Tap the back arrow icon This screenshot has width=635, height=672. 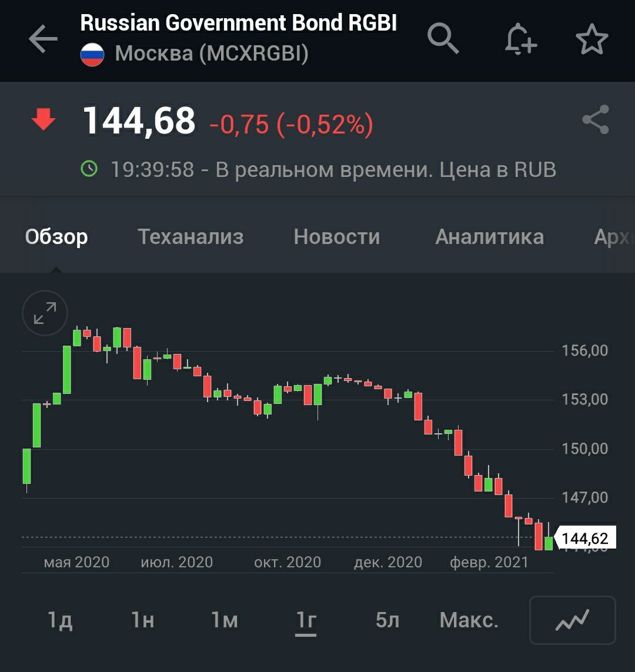pyautogui.click(x=43, y=40)
